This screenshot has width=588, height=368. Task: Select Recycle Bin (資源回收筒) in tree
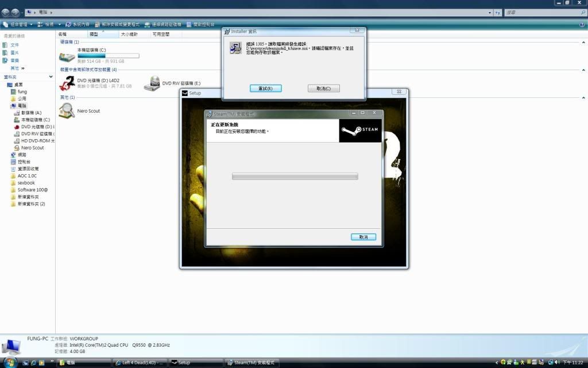coord(24,169)
